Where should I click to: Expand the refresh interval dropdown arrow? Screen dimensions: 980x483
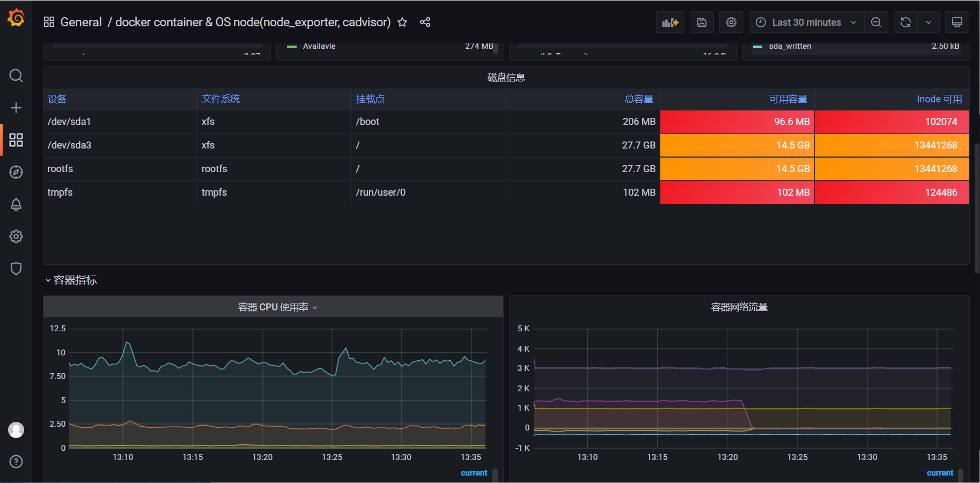(929, 23)
